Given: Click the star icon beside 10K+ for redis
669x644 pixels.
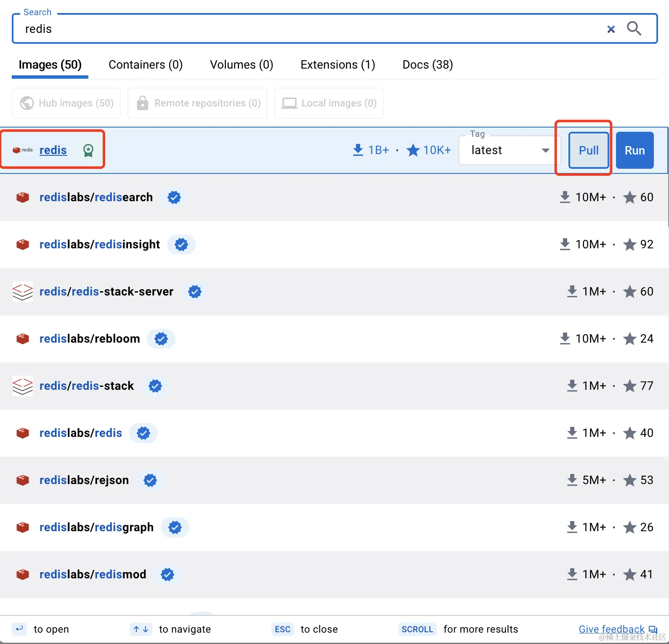Looking at the screenshot, I should pos(413,150).
